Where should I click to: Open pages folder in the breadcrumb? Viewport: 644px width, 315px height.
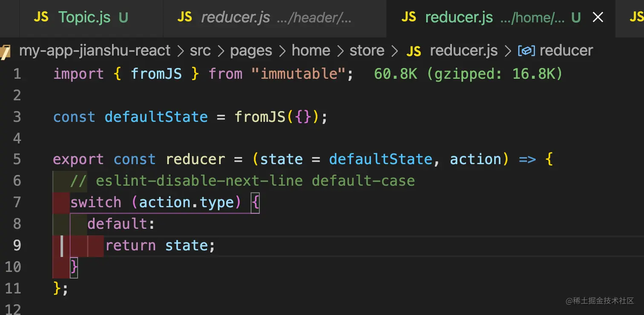point(251,51)
